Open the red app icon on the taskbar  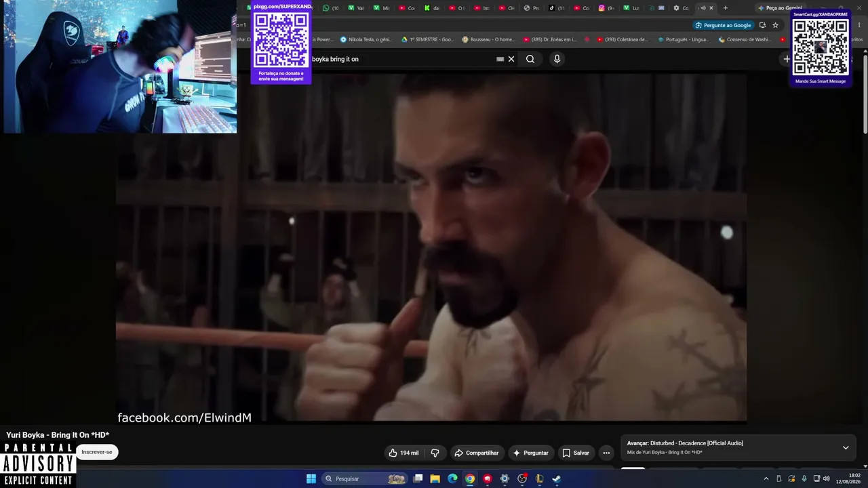(x=487, y=479)
